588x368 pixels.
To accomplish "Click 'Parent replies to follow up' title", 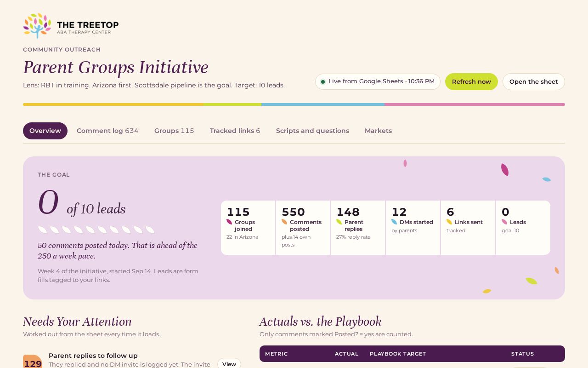I will point(93,356).
